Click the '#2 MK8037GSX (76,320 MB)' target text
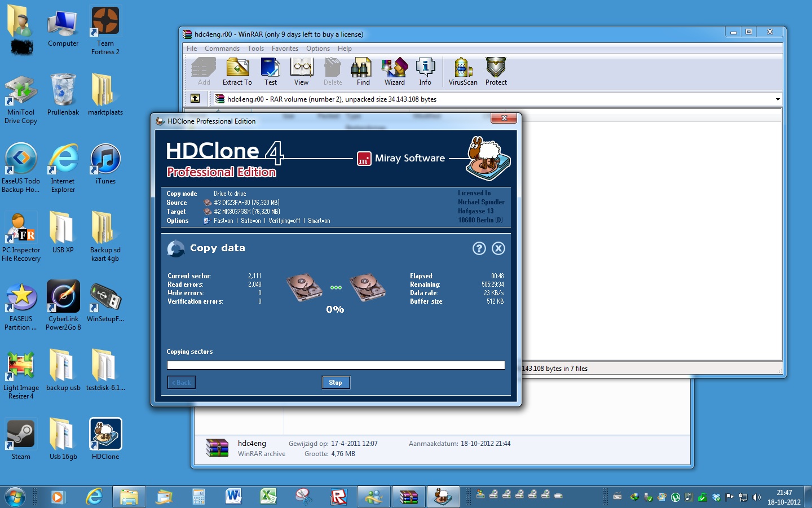812x508 pixels. tap(247, 212)
